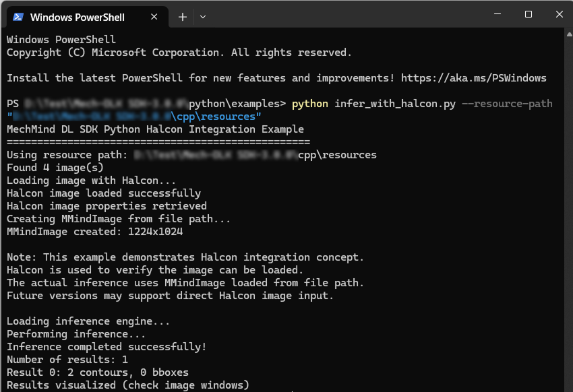Click 'Halcon image loaded successfully' line
573x392 pixels.
[x=104, y=193]
